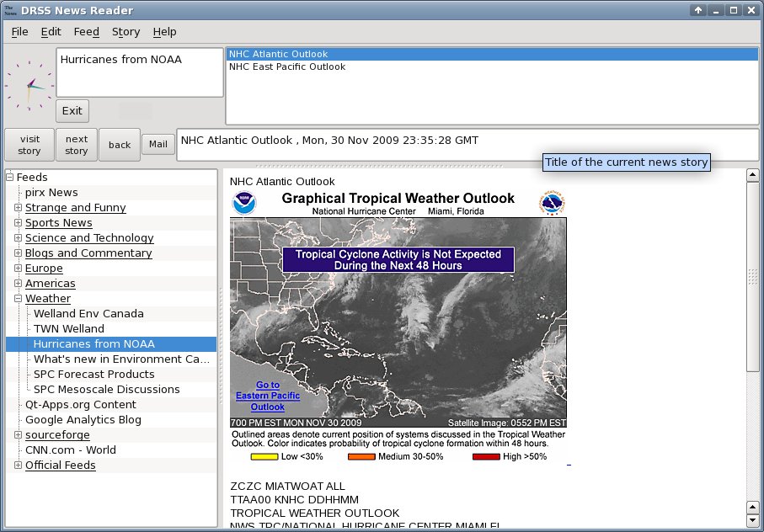Viewport: 764px width, 532px height.
Task: Click the Exit button
Action: pyautogui.click(x=72, y=111)
